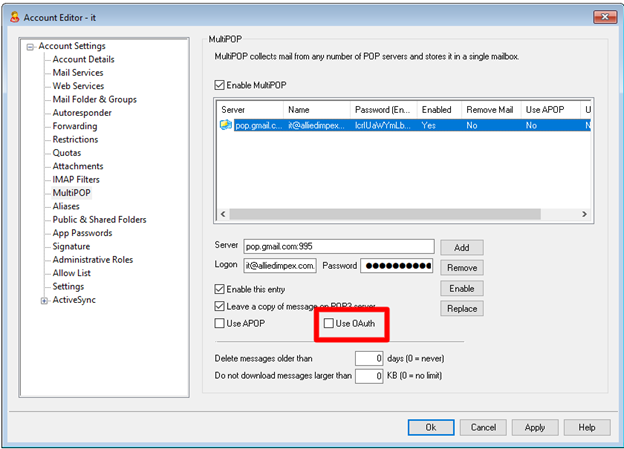624x449 pixels.
Task: Uncheck Enable this entry checkbox
Action: coord(221,288)
